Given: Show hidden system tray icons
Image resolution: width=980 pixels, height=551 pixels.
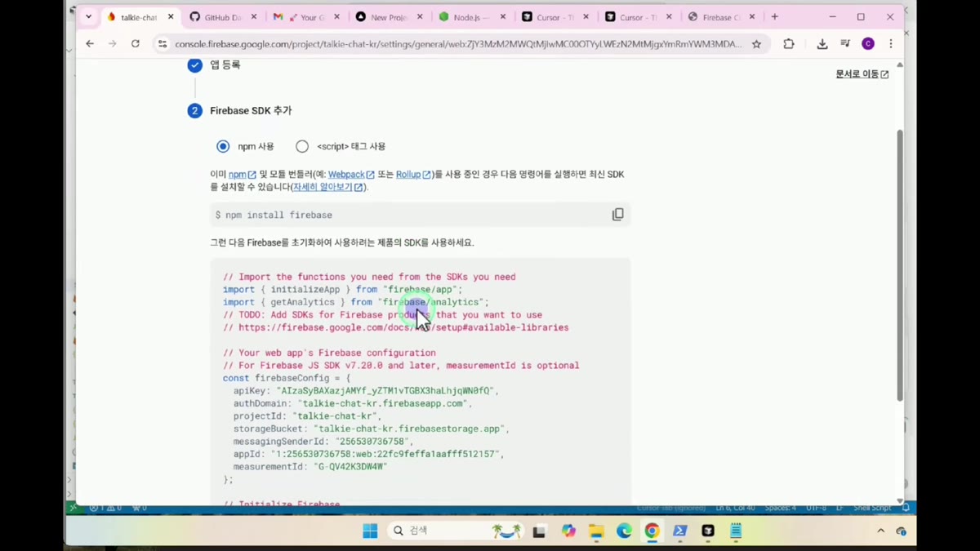Looking at the screenshot, I should click(x=880, y=531).
